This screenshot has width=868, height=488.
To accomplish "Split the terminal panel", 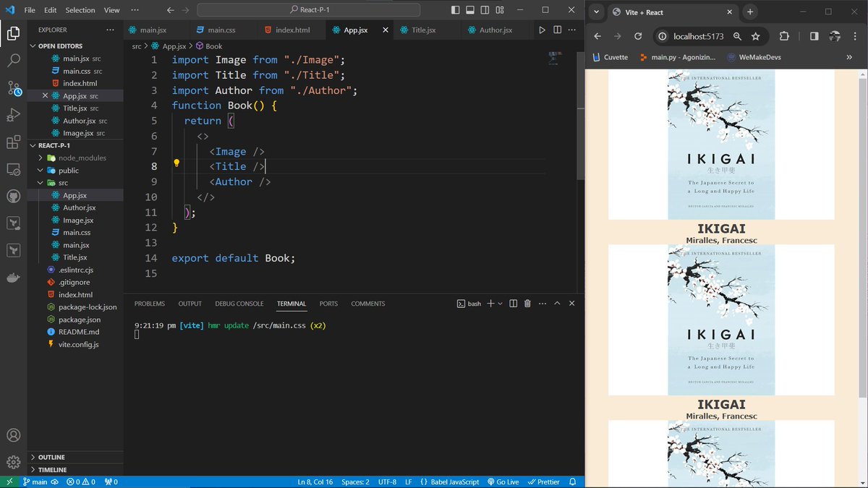I will (x=513, y=304).
